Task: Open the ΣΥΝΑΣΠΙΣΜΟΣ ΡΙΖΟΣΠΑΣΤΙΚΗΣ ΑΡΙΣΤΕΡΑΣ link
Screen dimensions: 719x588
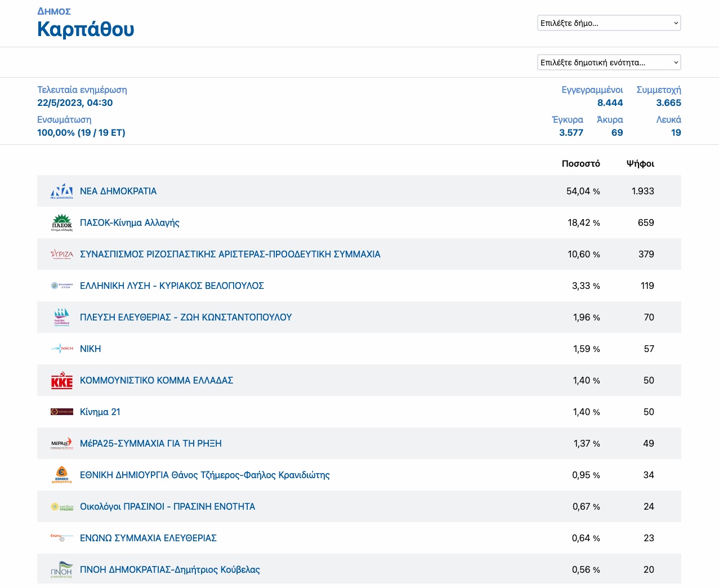Action: (x=230, y=254)
